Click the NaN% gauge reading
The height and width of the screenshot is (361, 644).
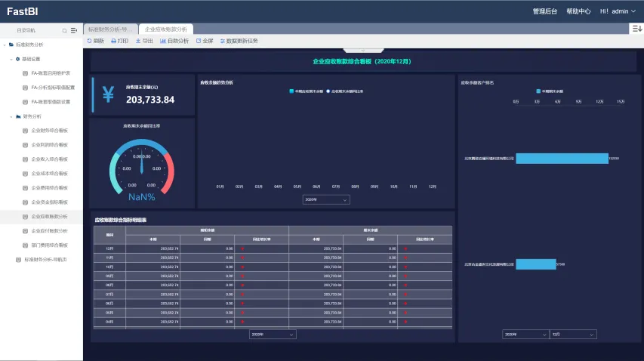(x=142, y=197)
